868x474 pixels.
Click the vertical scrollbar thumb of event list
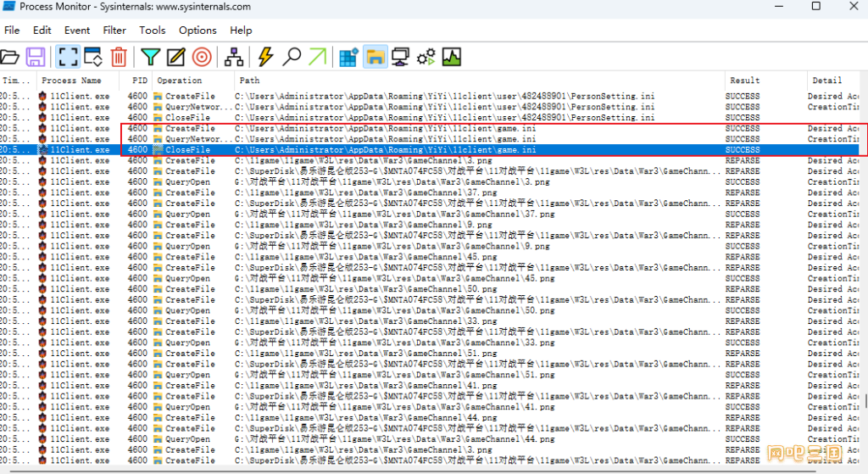point(865,400)
